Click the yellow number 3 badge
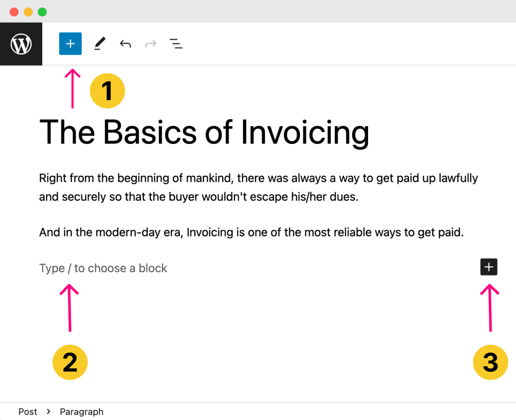This screenshot has width=516, height=420. tap(490, 362)
